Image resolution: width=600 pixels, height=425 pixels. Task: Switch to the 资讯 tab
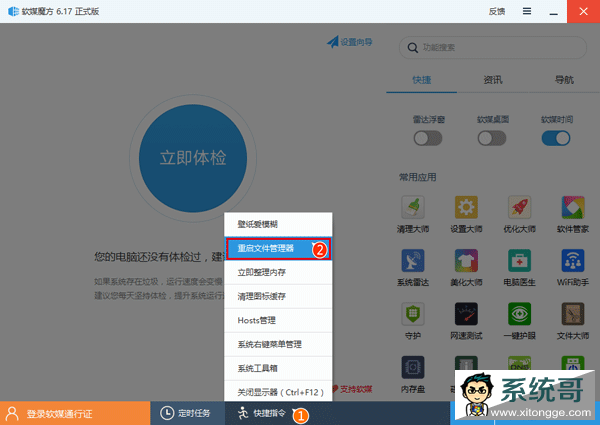pos(493,80)
